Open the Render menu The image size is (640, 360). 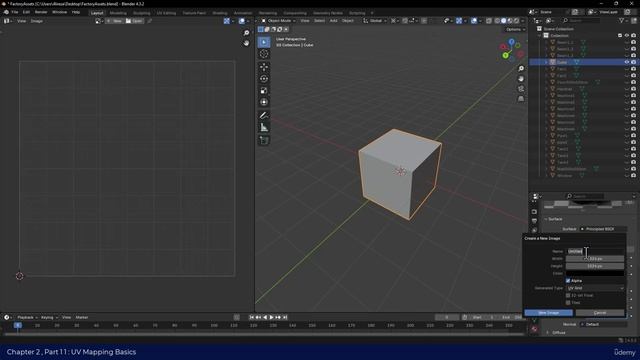pos(41,12)
